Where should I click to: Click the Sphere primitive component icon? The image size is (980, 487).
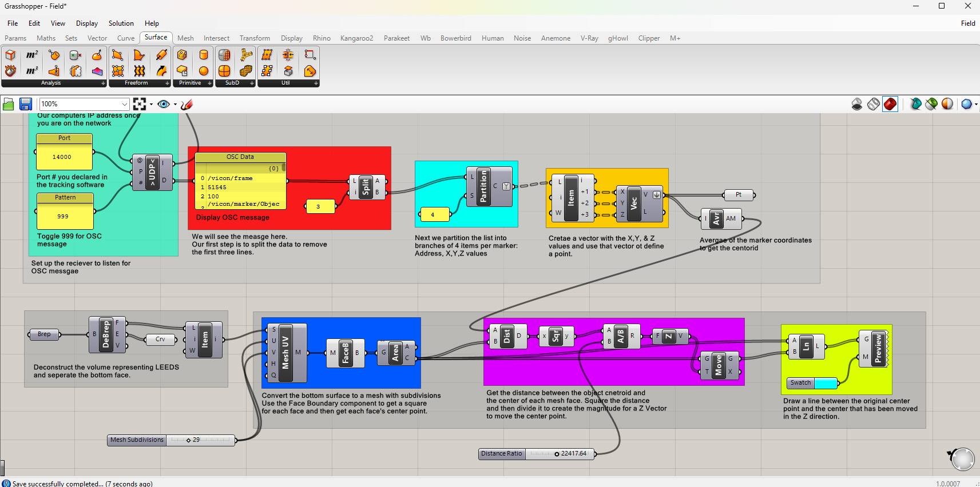click(x=204, y=71)
